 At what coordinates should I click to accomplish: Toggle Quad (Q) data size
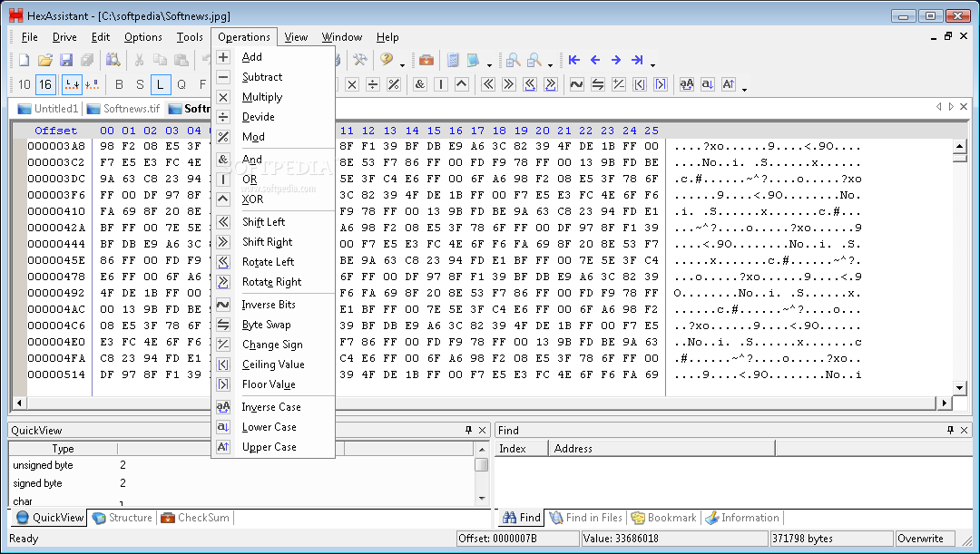181,84
